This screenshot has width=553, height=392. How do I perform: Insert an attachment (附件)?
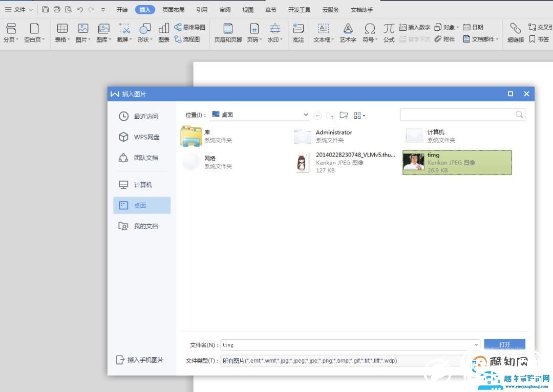click(444, 39)
